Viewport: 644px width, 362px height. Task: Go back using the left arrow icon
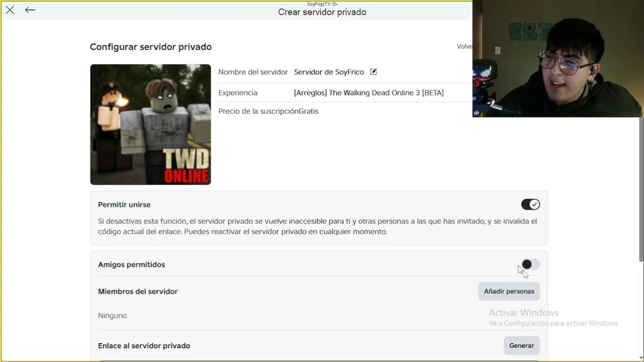tap(30, 10)
